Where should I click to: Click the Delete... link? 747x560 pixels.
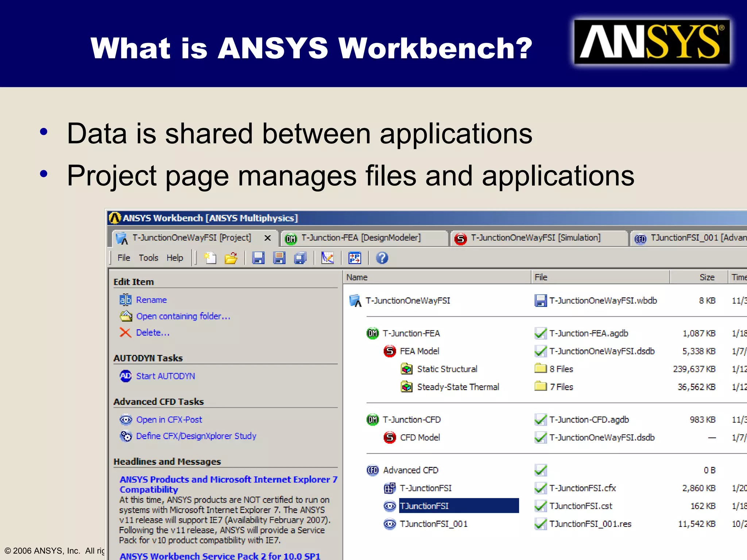(153, 332)
